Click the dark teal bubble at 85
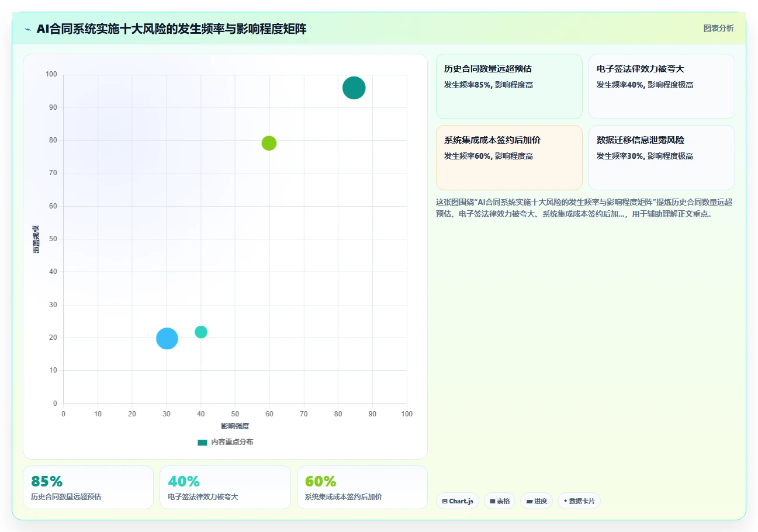758x532 pixels. coord(354,88)
